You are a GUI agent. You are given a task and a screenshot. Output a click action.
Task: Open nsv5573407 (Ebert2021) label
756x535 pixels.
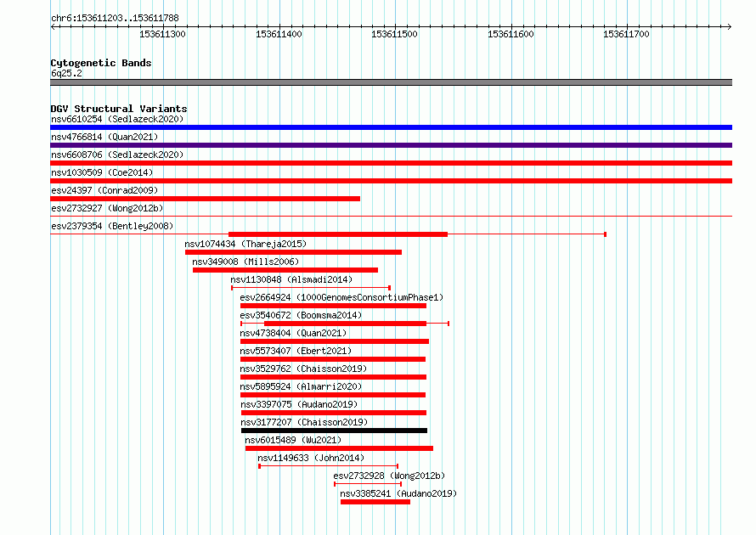[296, 351]
